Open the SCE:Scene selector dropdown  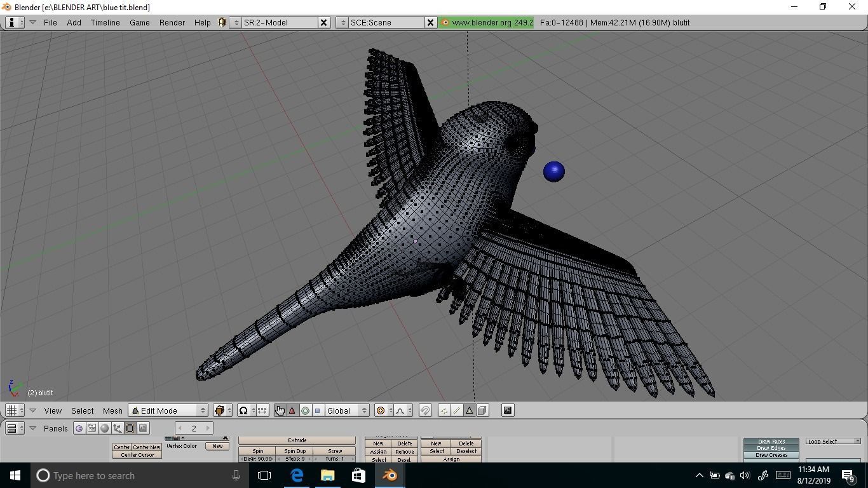pyautogui.click(x=342, y=22)
